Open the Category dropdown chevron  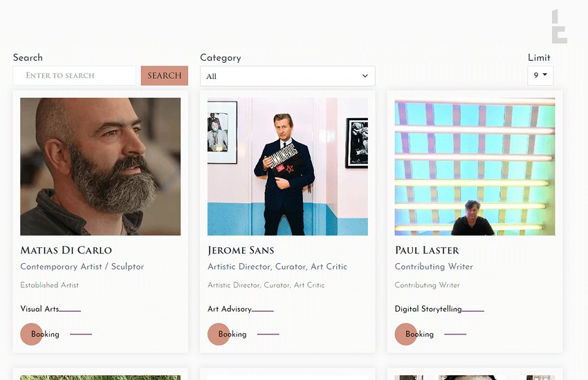[365, 76]
